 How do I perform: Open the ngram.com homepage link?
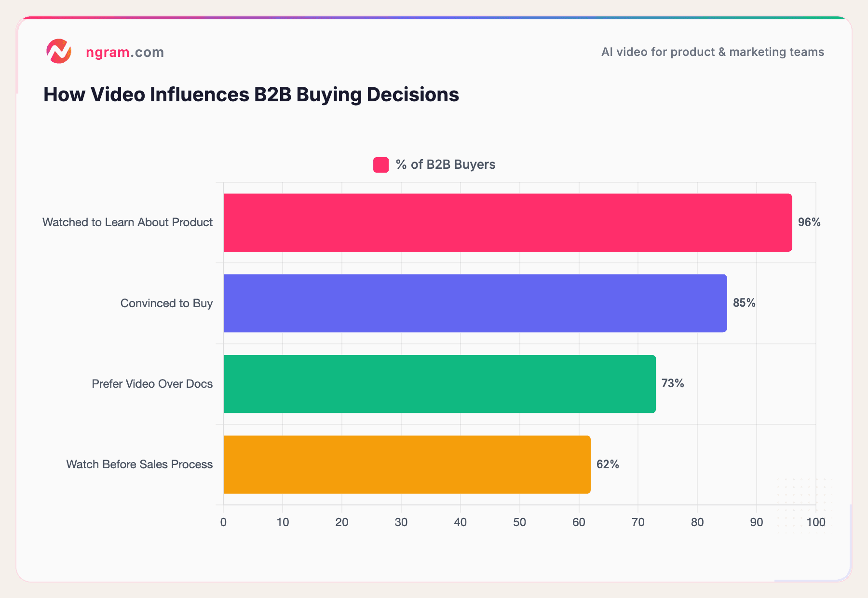(124, 52)
